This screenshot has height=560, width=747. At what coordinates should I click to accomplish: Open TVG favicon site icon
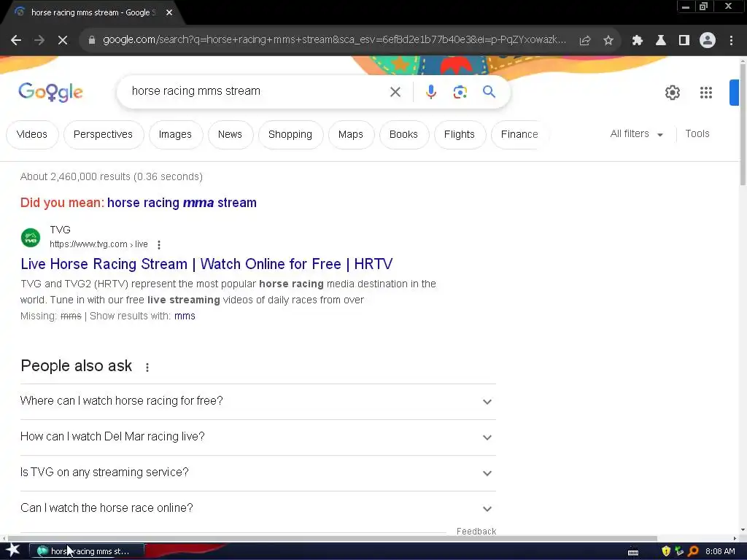[x=31, y=238]
